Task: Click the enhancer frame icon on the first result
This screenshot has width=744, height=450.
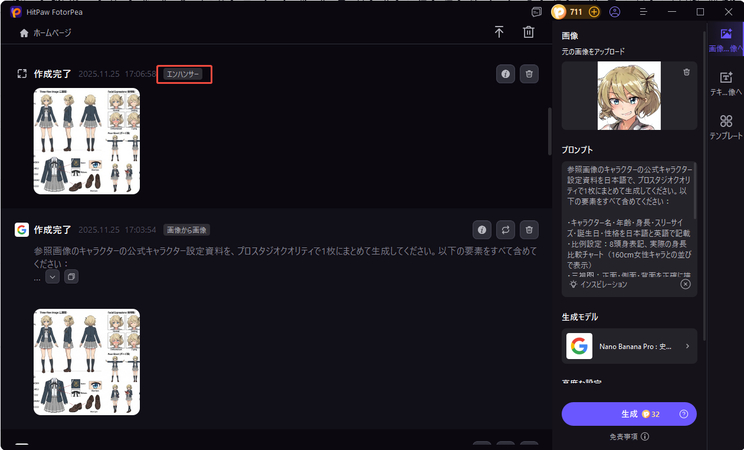Action: 22,74
